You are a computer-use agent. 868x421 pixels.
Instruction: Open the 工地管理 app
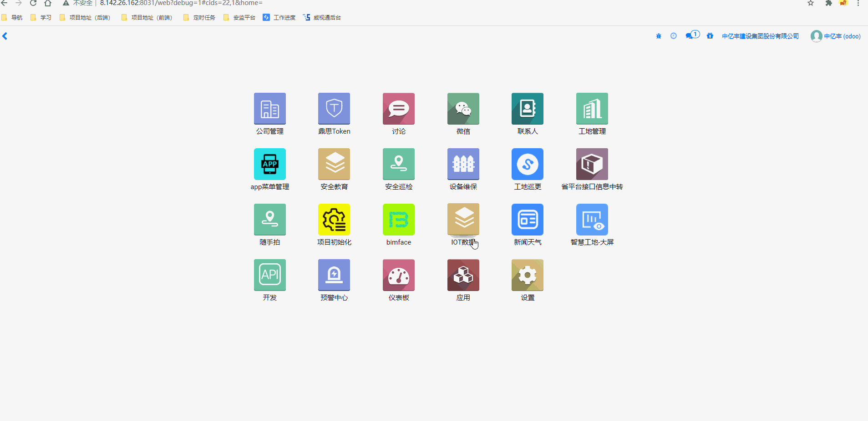(x=592, y=109)
